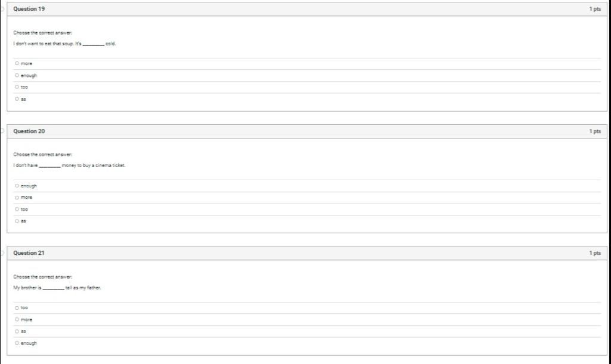Click the Question 21 header title
Screen dimensions: 611x364
point(29,253)
